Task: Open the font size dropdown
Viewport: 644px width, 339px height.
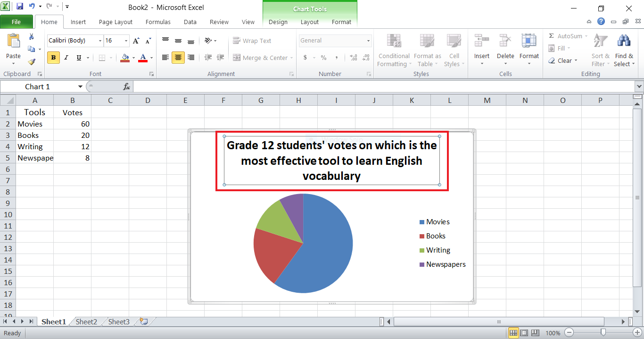Action: pyautogui.click(x=125, y=41)
